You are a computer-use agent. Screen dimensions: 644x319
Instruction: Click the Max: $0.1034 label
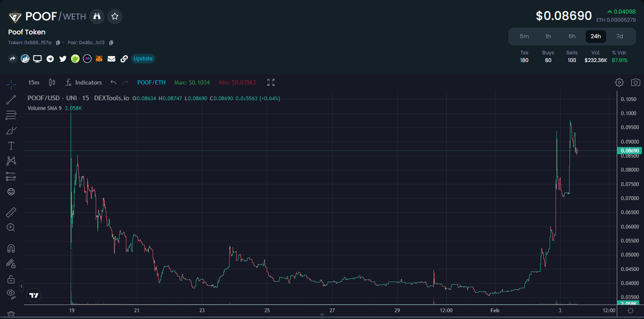click(x=192, y=83)
